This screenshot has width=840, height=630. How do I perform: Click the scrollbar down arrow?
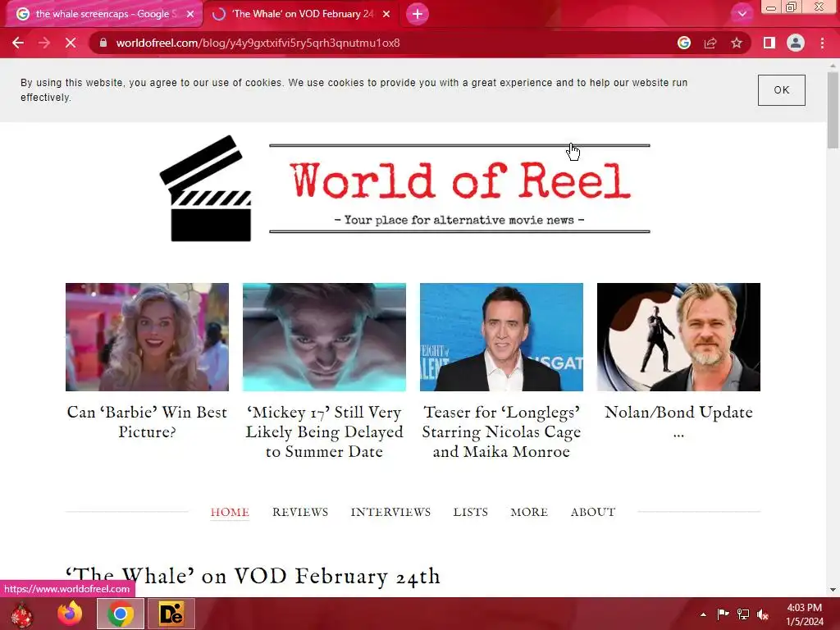coord(833,590)
